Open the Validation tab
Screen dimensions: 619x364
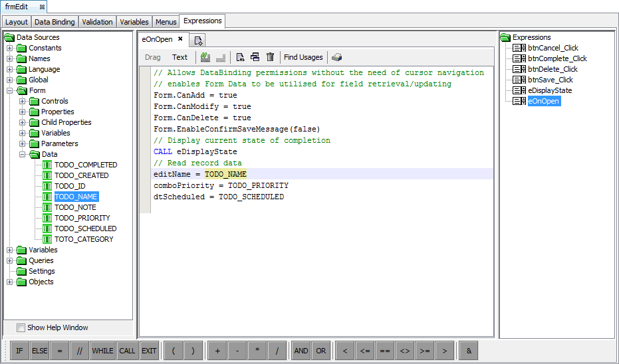[x=97, y=22]
